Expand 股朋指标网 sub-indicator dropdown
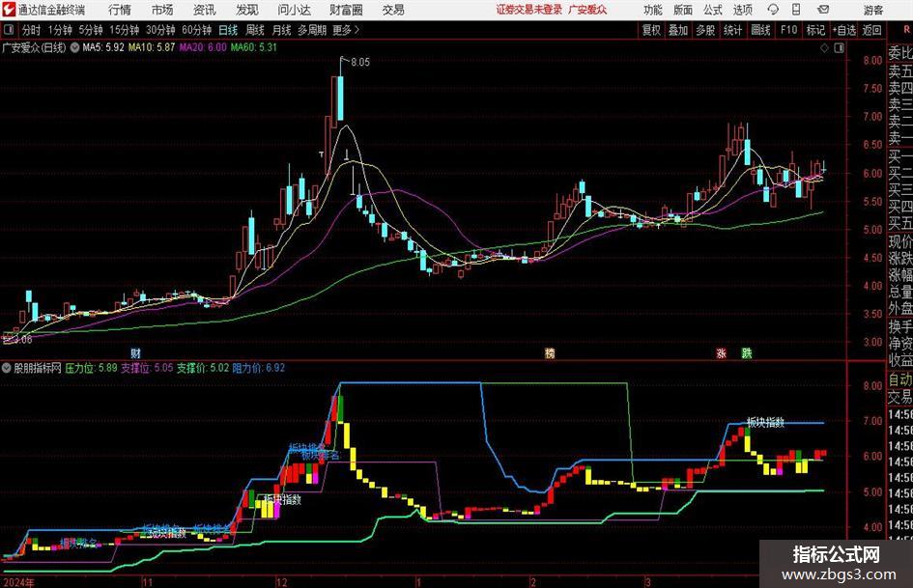 point(7,368)
